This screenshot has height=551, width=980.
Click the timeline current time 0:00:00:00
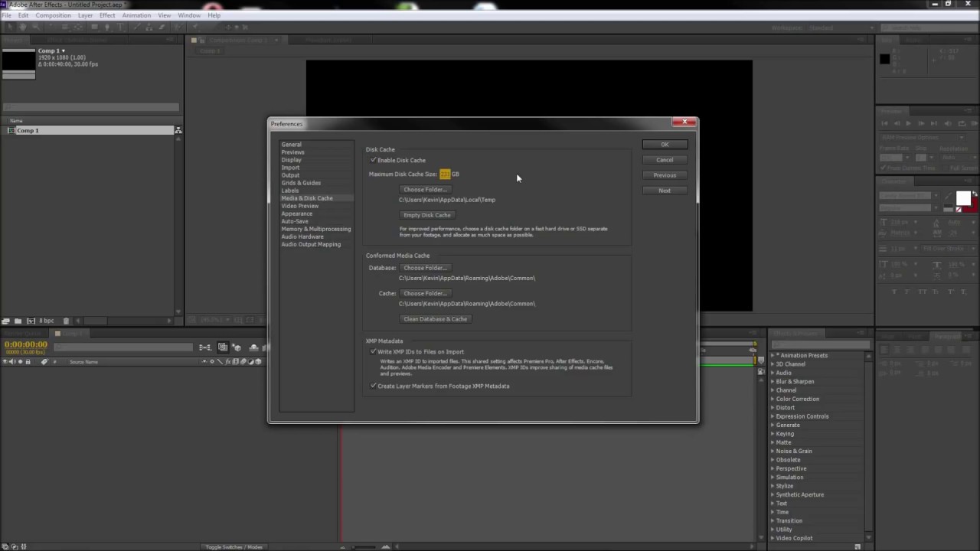(26, 345)
